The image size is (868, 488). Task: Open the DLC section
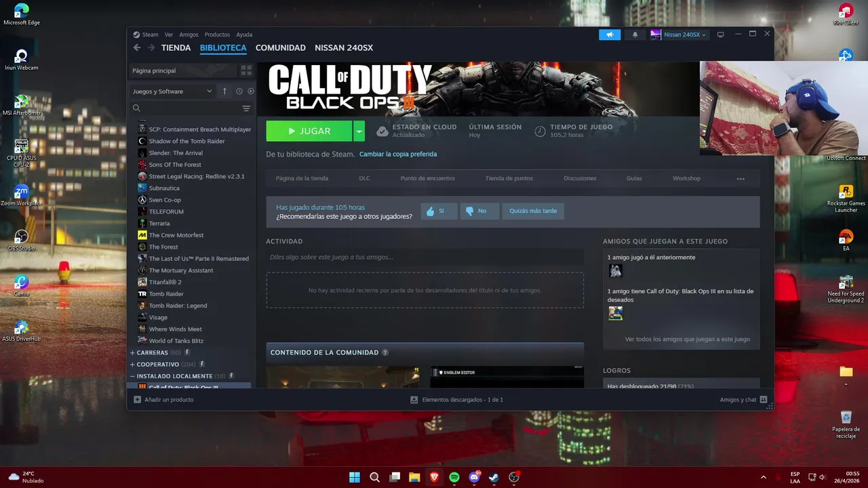(364, 179)
